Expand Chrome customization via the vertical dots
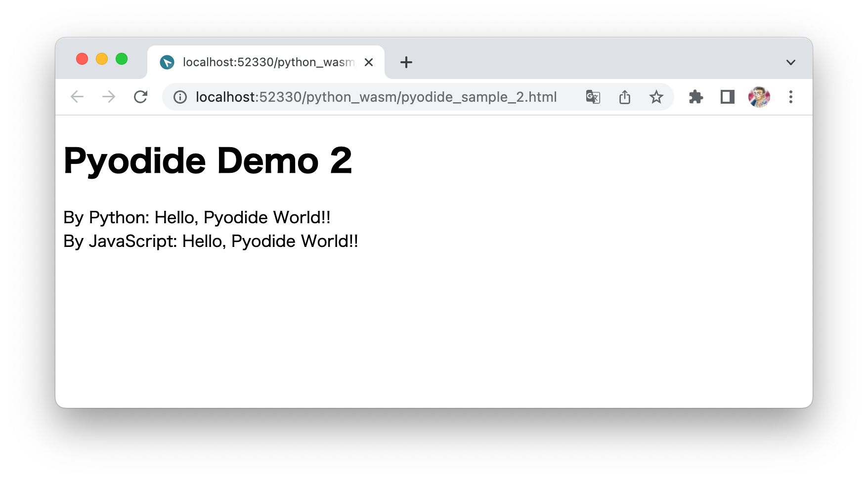 (791, 97)
